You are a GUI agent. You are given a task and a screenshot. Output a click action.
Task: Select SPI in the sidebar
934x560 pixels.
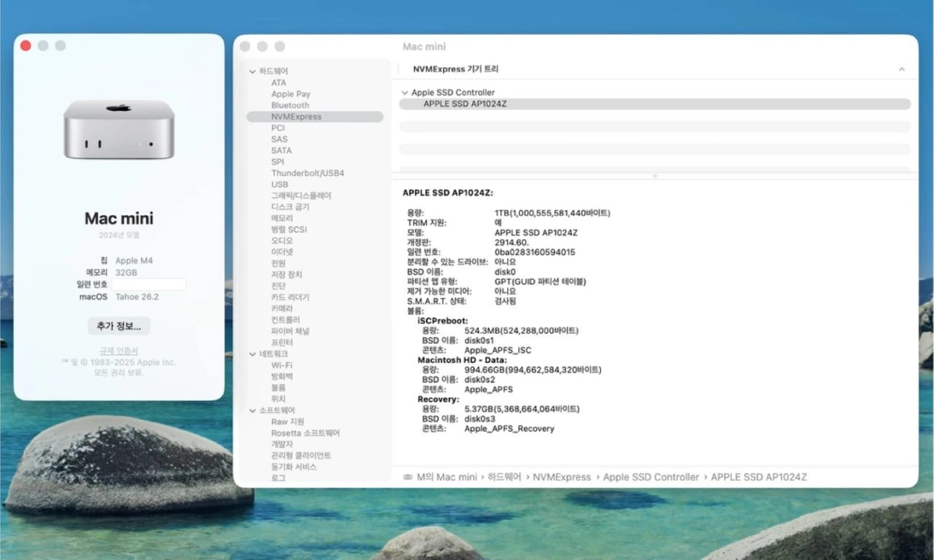coord(277,161)
